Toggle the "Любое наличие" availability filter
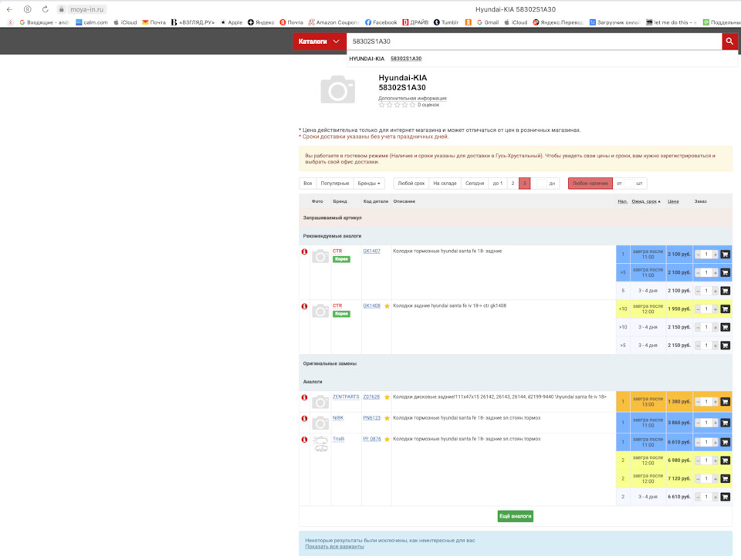 590,184
